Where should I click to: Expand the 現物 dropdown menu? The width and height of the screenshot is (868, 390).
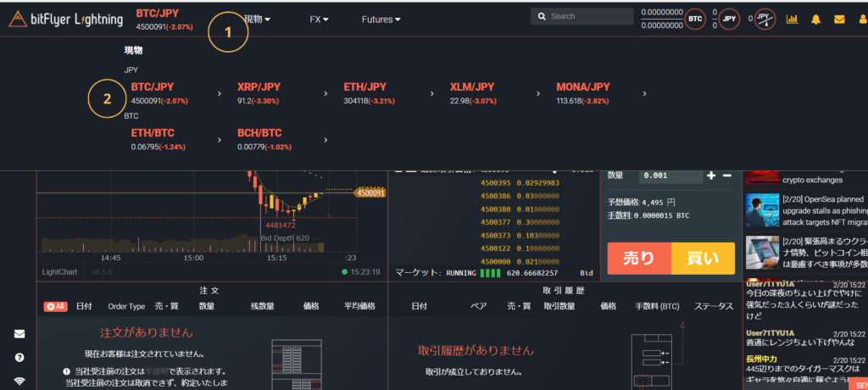tap(258, 19)
